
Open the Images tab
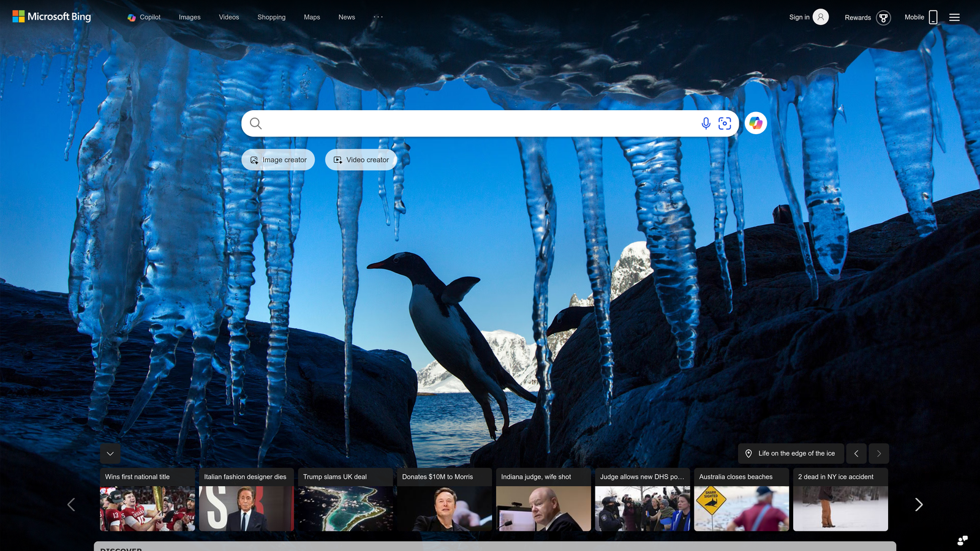click(189, 17)
